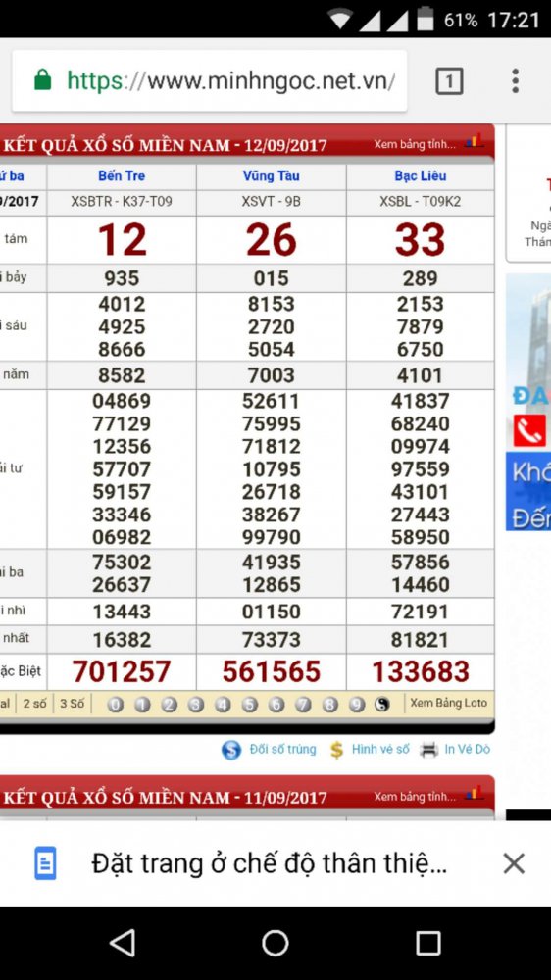Open 'Hình vé số' ticket image link
551x980 pixels.
pyautogui.click(x=380, y=749)
